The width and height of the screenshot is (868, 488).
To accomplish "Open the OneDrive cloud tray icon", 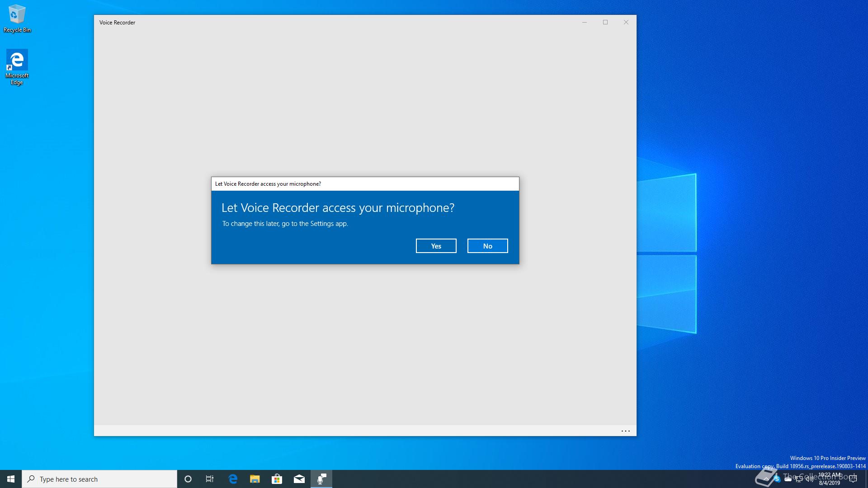I will coord(788,479).
